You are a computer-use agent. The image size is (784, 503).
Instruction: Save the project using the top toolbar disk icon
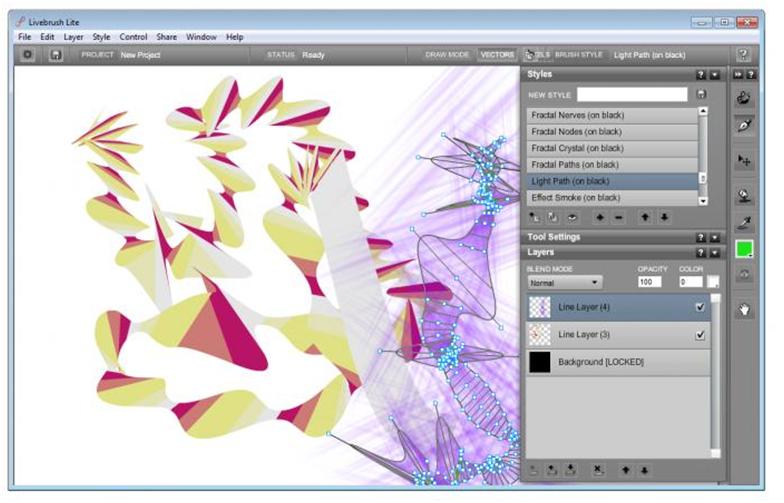click(x=56, y=54)
